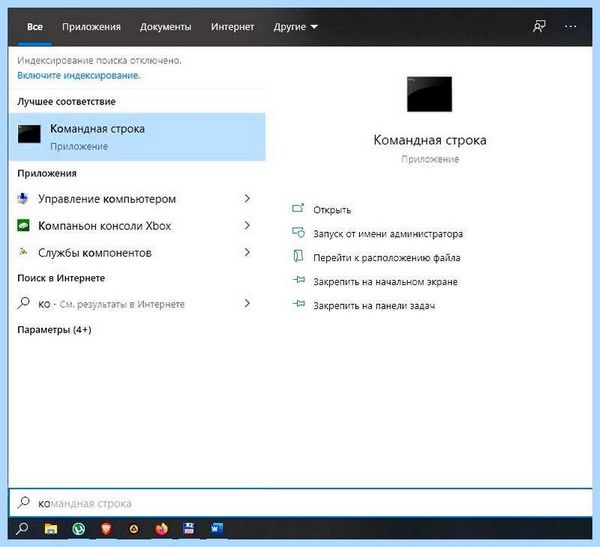The image size is (600, 547).
Task: Select Командная строка best match result
Action: [x=137, y=137]
